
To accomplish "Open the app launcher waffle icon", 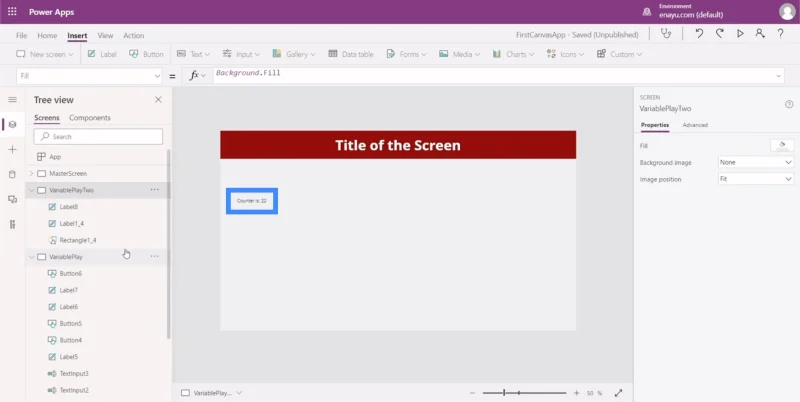I will point(12,12).
